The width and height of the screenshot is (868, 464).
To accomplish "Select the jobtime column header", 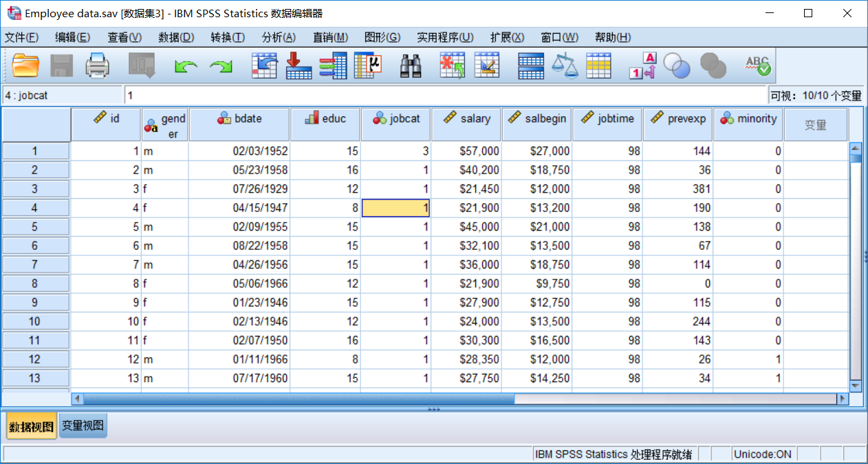I will tap(607, 125).
